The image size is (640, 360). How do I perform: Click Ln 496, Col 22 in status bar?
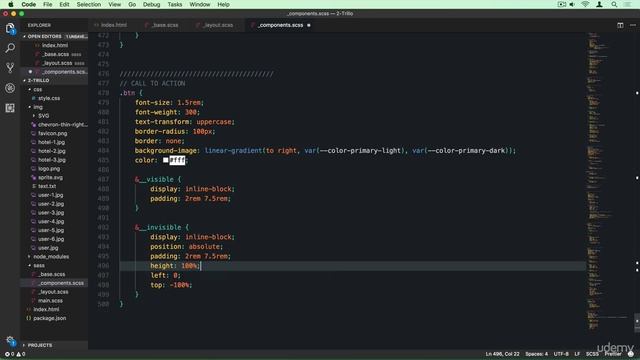(x=502, y=354)
